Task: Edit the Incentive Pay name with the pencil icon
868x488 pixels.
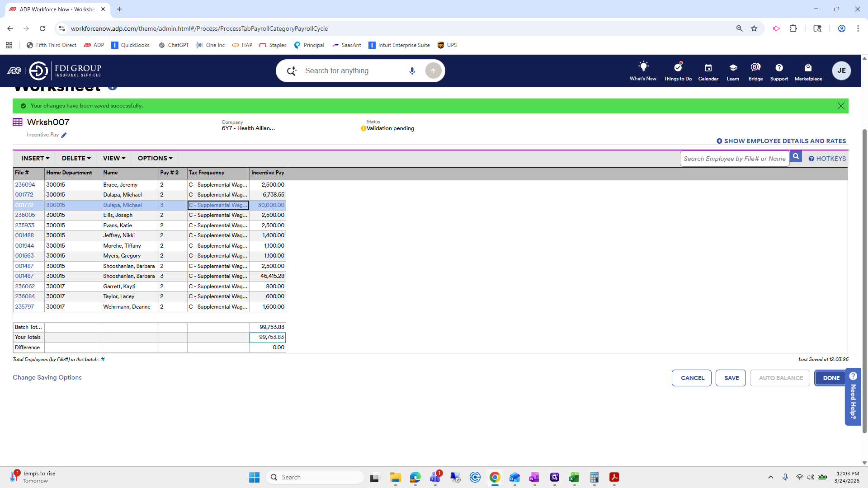Action: (64, 135)
